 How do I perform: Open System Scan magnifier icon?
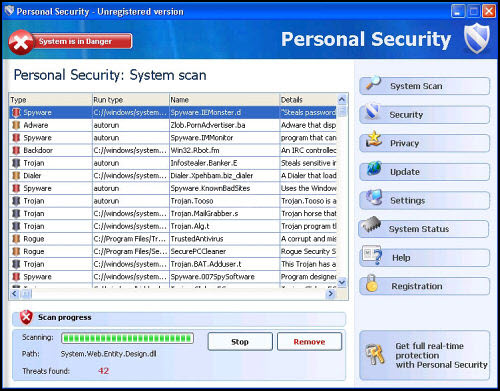pos(373,83)
